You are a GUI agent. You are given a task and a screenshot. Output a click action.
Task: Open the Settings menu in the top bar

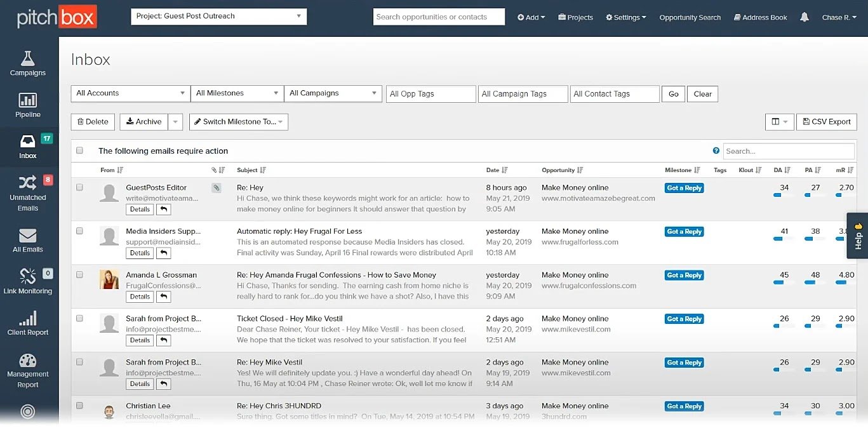(x=625, y=17)
